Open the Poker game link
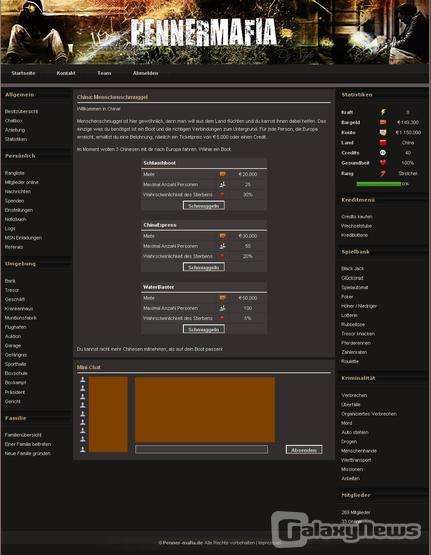The height and width of the screenshot is (555, 431). pos(347,297)
